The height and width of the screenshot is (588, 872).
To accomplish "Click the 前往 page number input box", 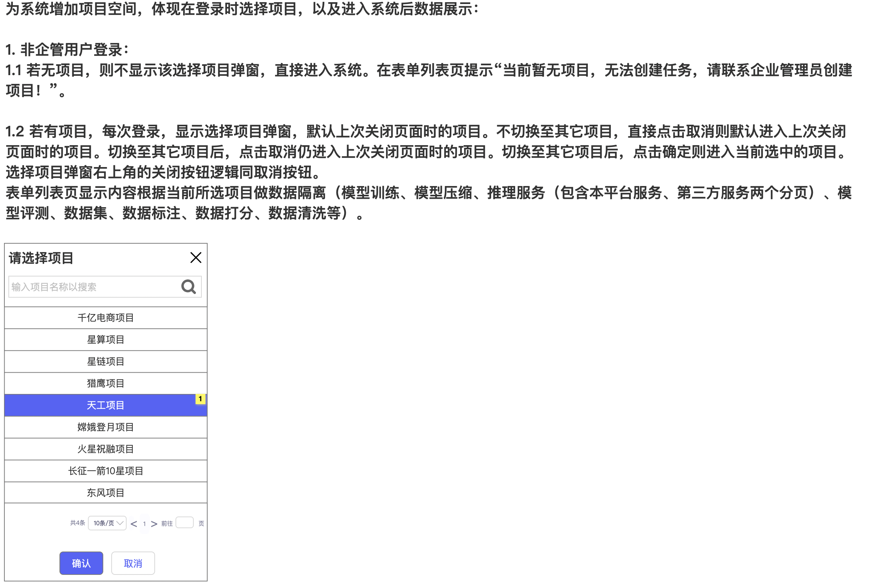I will 184,522.
